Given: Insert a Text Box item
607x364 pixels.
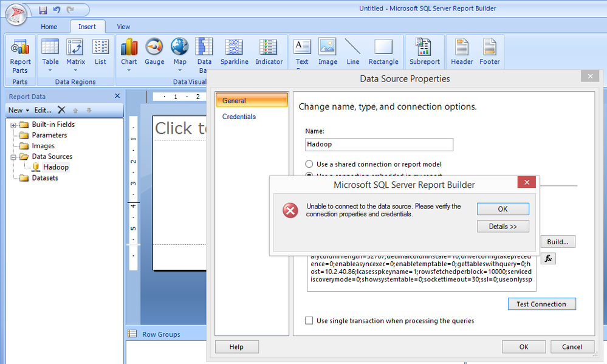Looking at the screenshot, I should 302,53.
